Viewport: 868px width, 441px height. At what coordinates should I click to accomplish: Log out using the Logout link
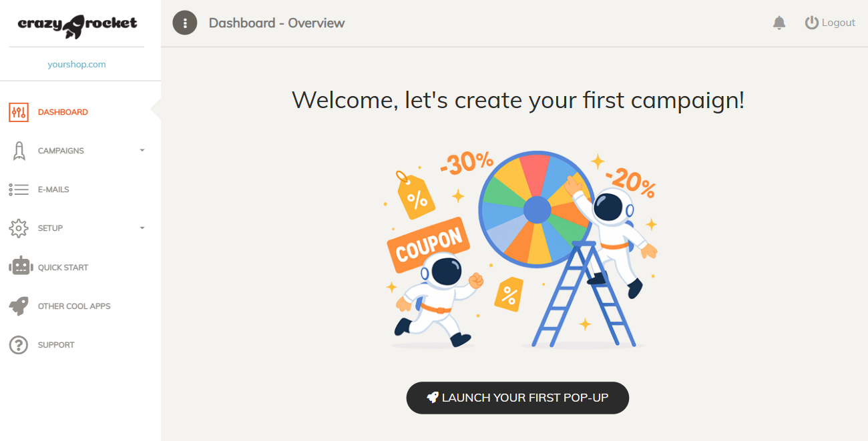830,23
